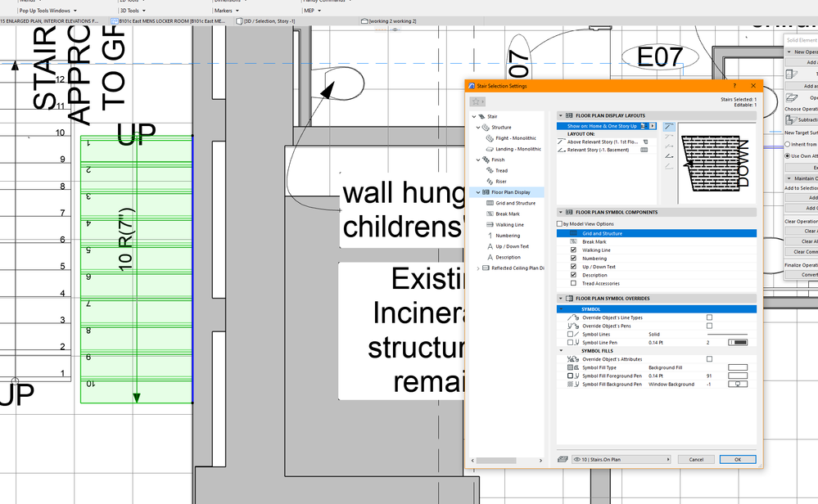This screenshot has height=504, width=818.
Task: Check Override Object's Line Types
Action: pos(709,317)
